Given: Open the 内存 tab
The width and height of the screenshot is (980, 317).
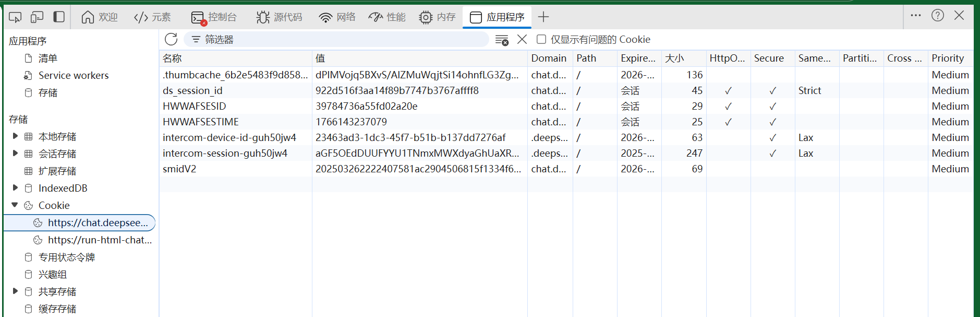Looking at the screenshot, I should point(437,17).
